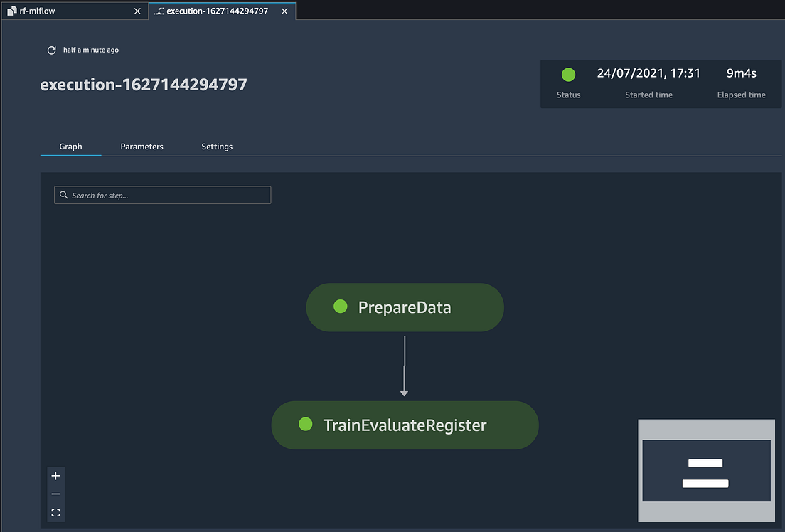
Task: Switch to the rf-mlflow notebook tab
Action: 71,11
